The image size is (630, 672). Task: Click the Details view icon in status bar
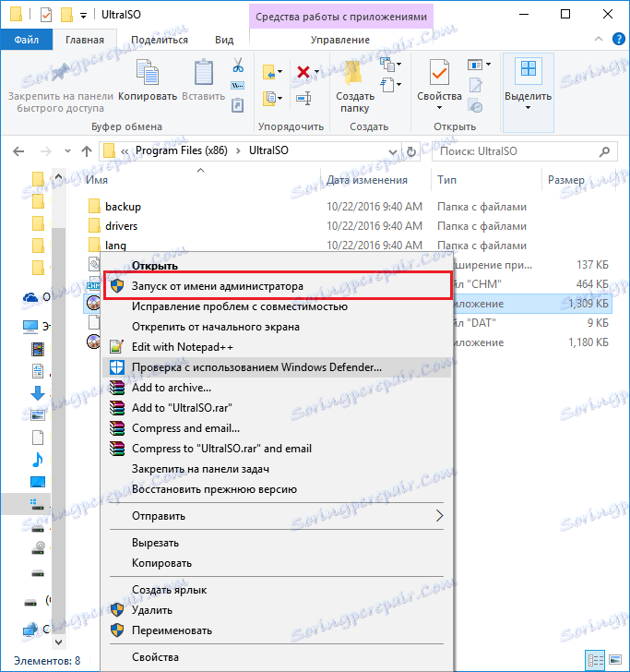[595, 660]
